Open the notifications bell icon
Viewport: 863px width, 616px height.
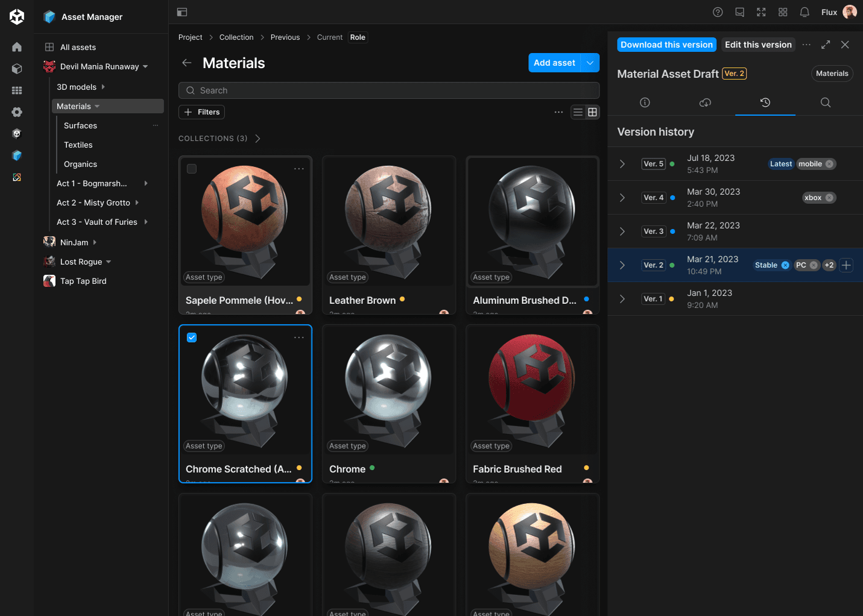point(805,12)
